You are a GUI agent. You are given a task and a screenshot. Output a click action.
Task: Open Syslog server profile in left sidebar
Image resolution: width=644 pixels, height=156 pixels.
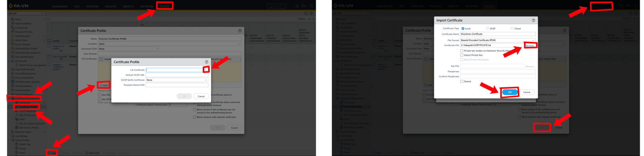[x=22, y=148]
